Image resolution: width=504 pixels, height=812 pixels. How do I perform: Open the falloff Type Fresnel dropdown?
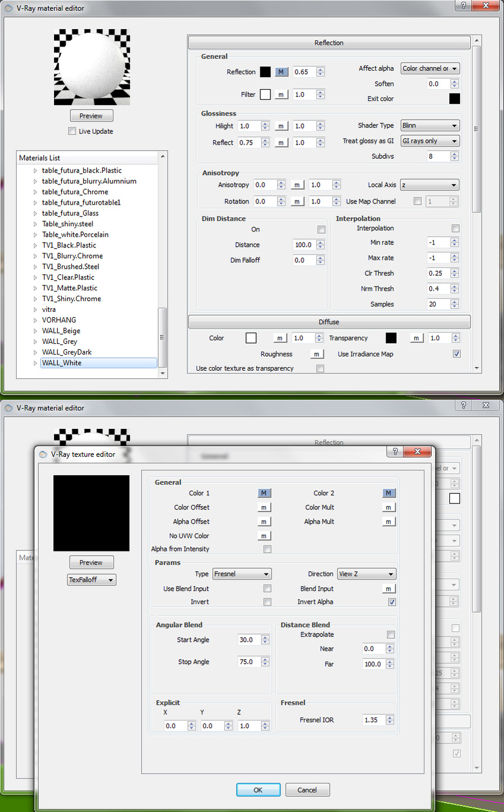[242, 574]
